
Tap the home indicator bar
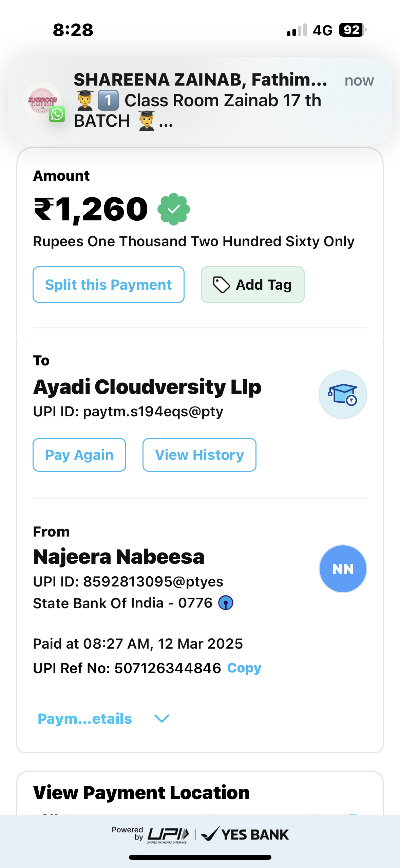pyautogui.click(x=200, y=857)
